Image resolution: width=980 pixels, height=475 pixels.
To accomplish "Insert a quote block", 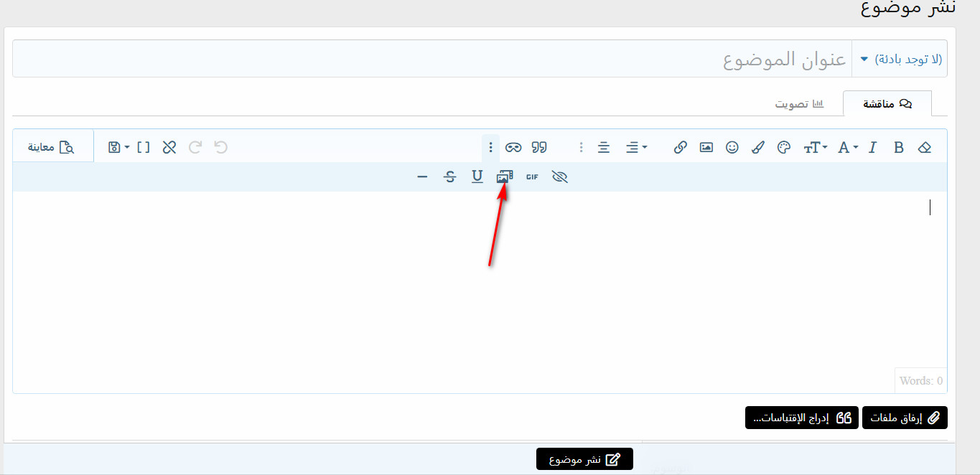I will 539,148.
